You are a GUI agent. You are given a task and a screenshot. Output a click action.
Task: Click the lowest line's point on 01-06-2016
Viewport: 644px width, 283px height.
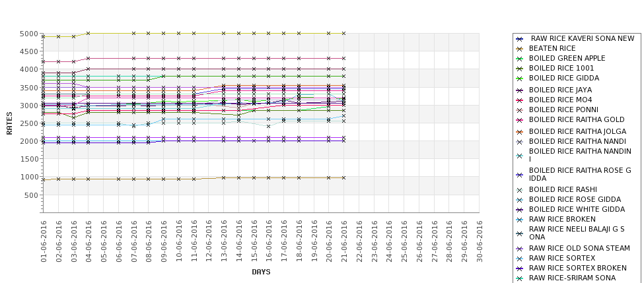tap(44, 179)
